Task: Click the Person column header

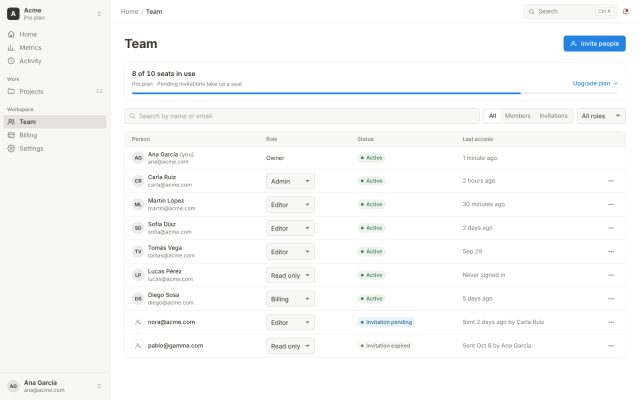Action: tap(141, 139)
